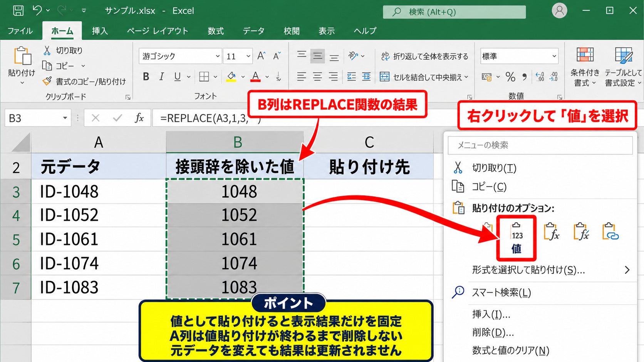Toggle italic formatting
Screen dimensions: 644x362
tap(162, 77)
